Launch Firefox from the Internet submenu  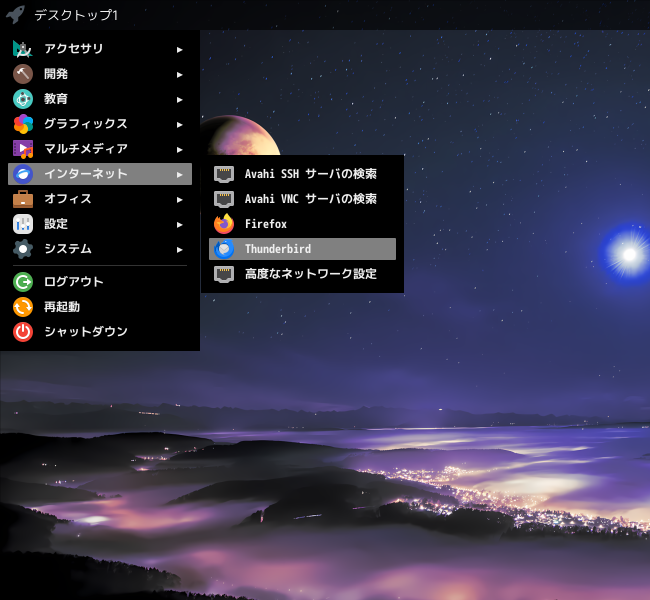coord(302,224)
